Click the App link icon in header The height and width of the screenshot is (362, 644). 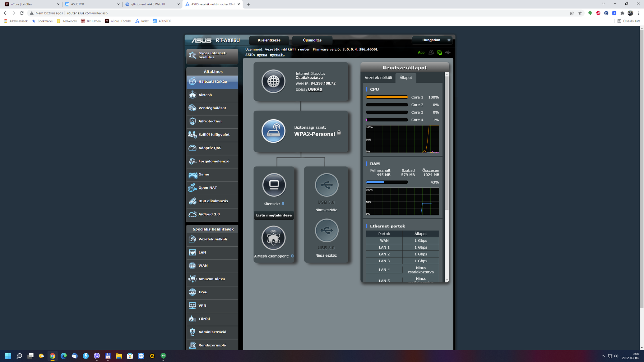[421, 53]
